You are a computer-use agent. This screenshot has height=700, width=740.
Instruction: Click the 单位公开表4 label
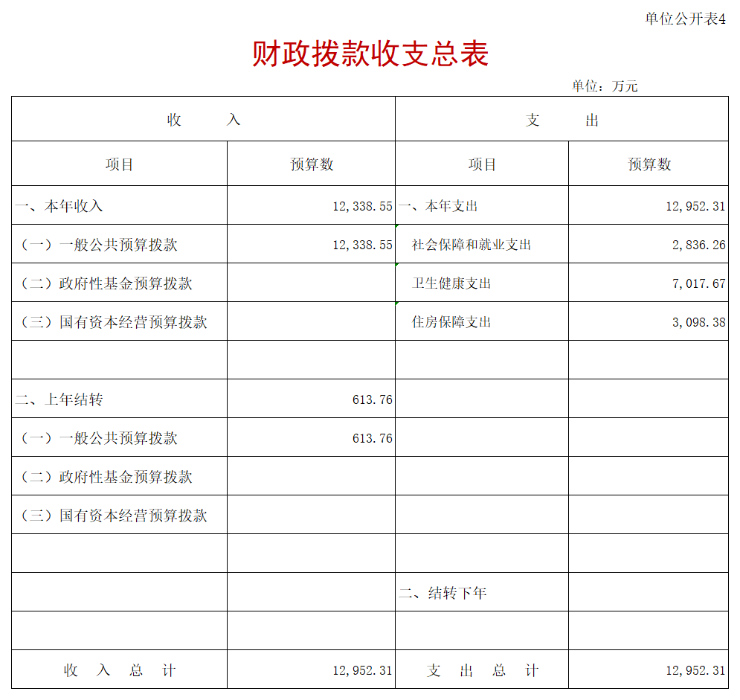pyautogui.click(x=684, y=19)
